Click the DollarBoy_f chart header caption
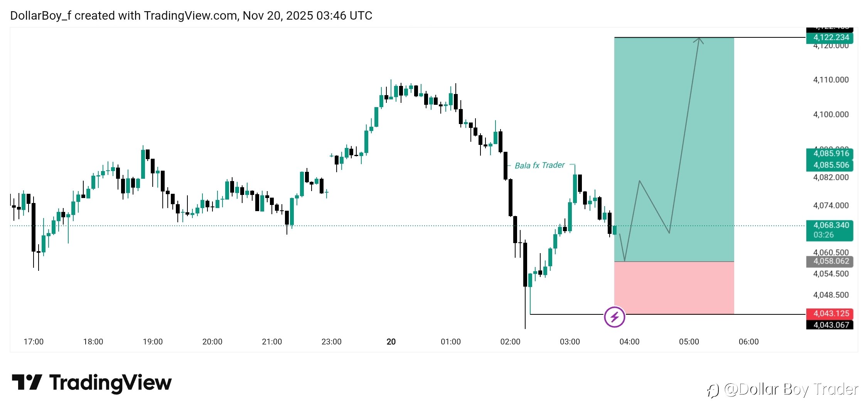The image size is (868, 413). pos(191,15)
